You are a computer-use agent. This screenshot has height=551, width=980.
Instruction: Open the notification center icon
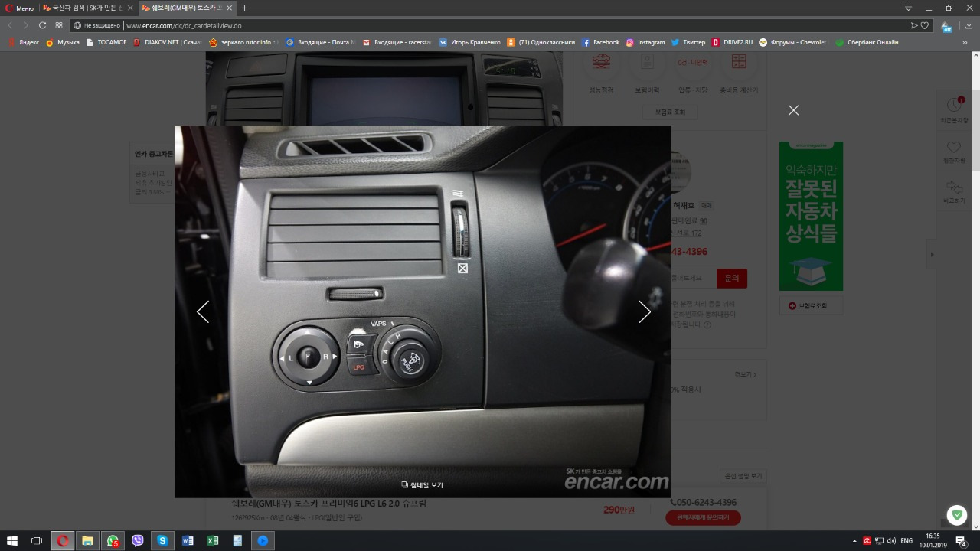[961, 540]
